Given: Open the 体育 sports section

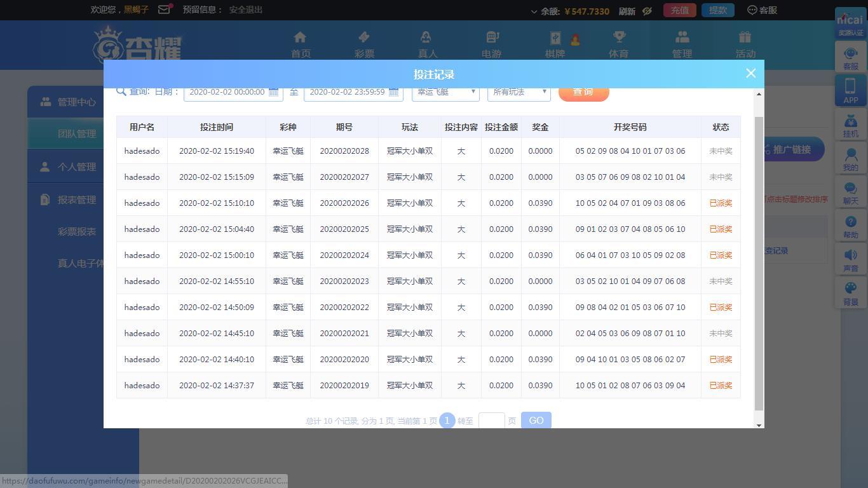Looking at the screenshot, I should tap(618, 45).
